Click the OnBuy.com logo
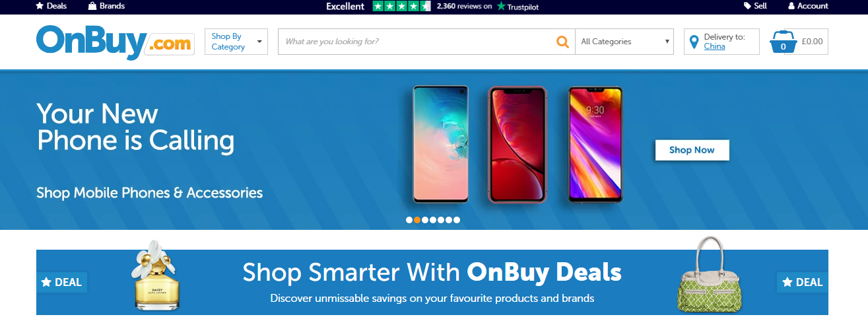Image resolution: width=868 pixels, height=323 pixels. tap(116, 42)
